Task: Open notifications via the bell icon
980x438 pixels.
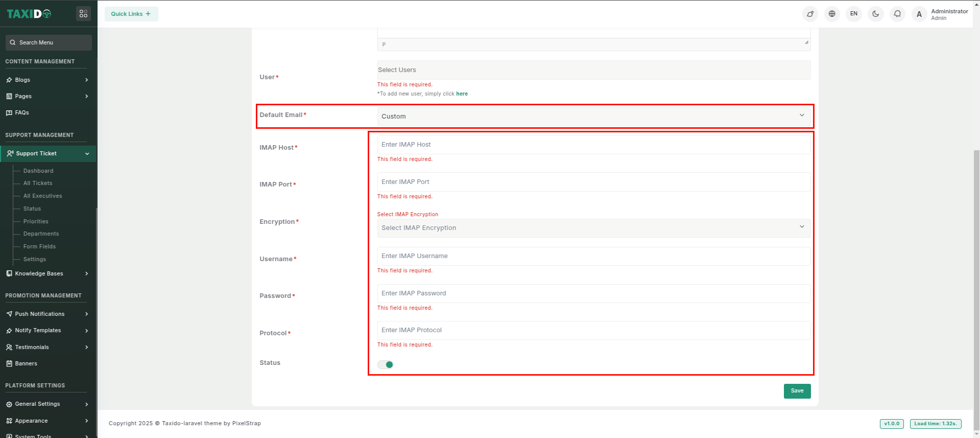Action: coord(897,14)
